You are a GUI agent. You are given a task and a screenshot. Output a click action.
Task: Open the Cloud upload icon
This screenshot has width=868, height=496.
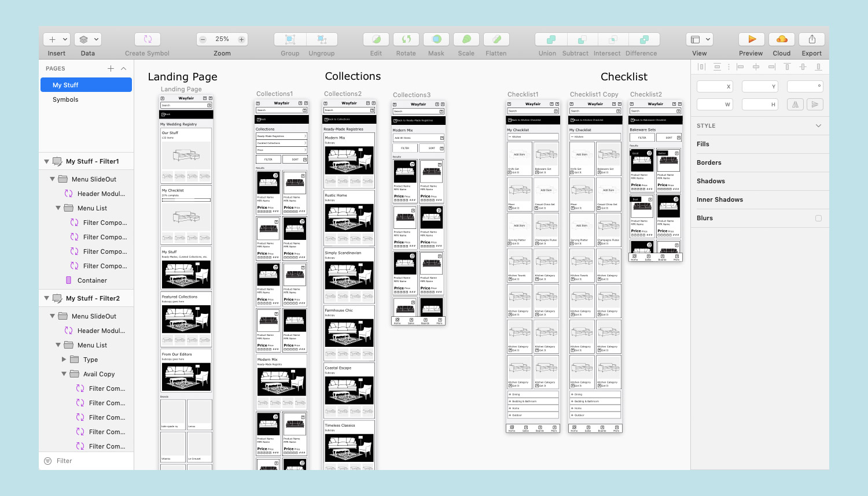click(x=782, y=39)
